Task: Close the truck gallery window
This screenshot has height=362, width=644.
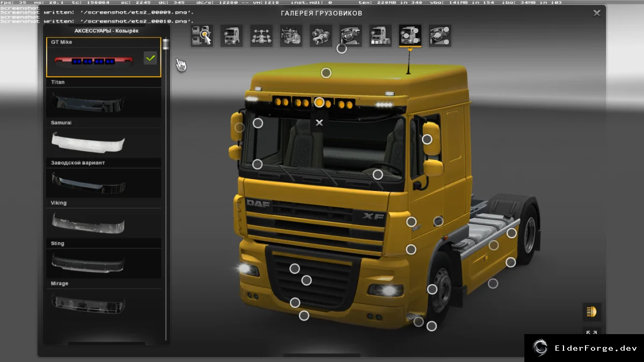Action: pyautogui.click(x=597, y=13)
